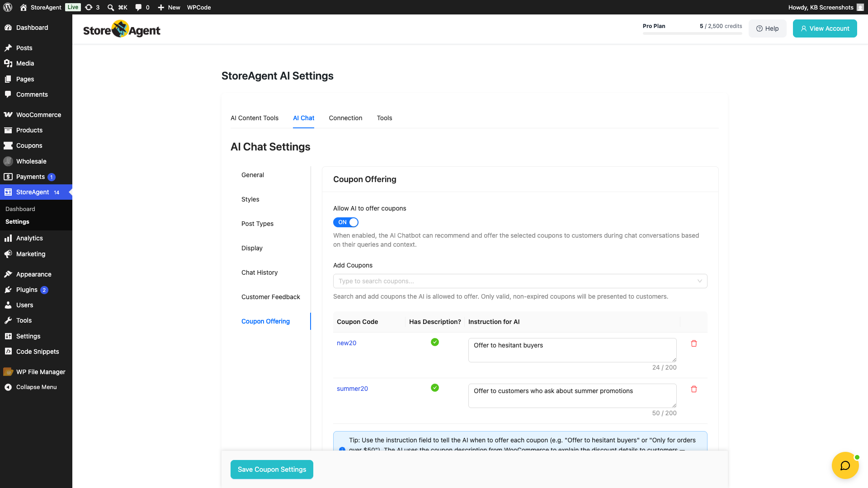Open the search icon with ⌘K

tap(110, 7)
